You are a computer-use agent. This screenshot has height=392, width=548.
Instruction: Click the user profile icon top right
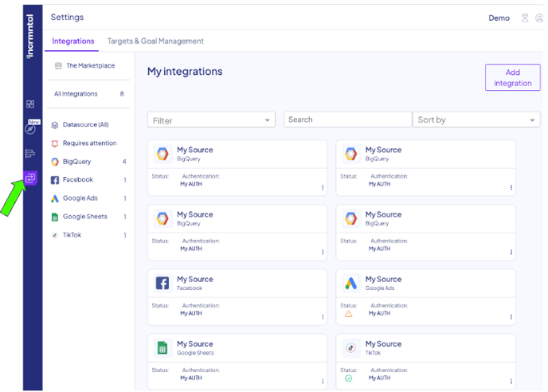[x=539, y=18]
